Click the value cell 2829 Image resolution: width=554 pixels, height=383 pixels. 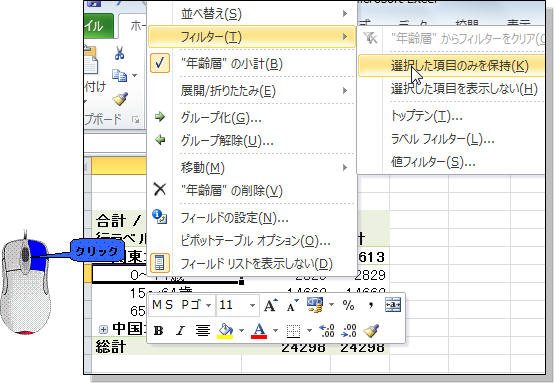pyautogui.click(x=360, y=275)
